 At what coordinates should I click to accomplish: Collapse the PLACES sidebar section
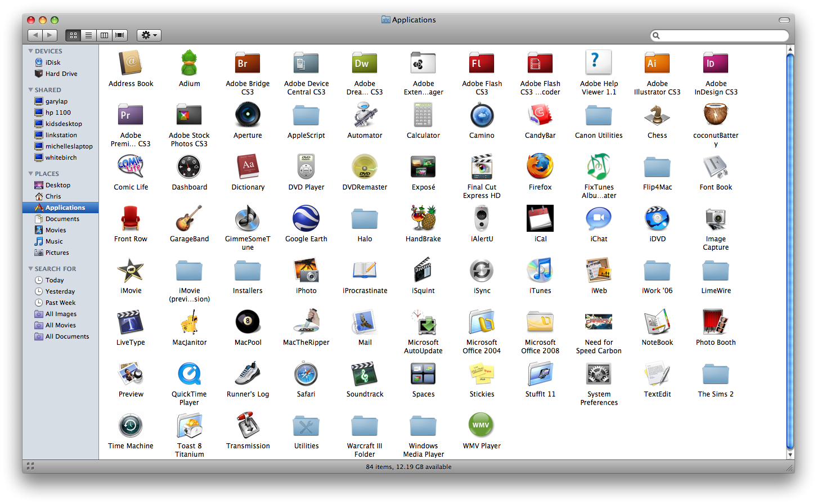(x=30, y=174)
